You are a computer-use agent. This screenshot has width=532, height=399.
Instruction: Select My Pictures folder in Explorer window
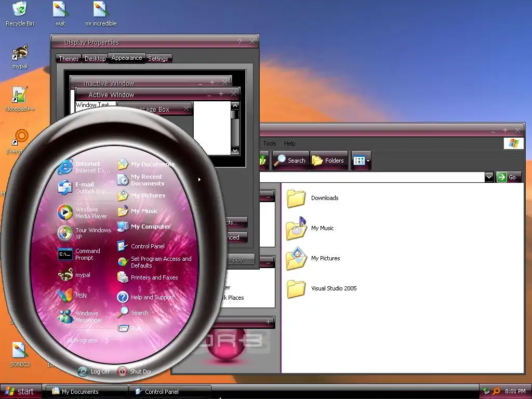313,258
